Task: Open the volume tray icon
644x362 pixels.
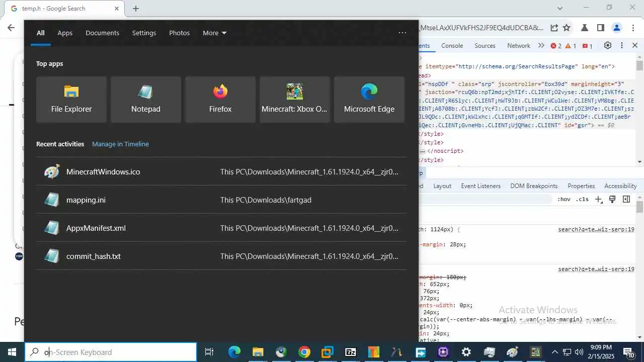Action: pyautogui.click(x=579, y=352)
